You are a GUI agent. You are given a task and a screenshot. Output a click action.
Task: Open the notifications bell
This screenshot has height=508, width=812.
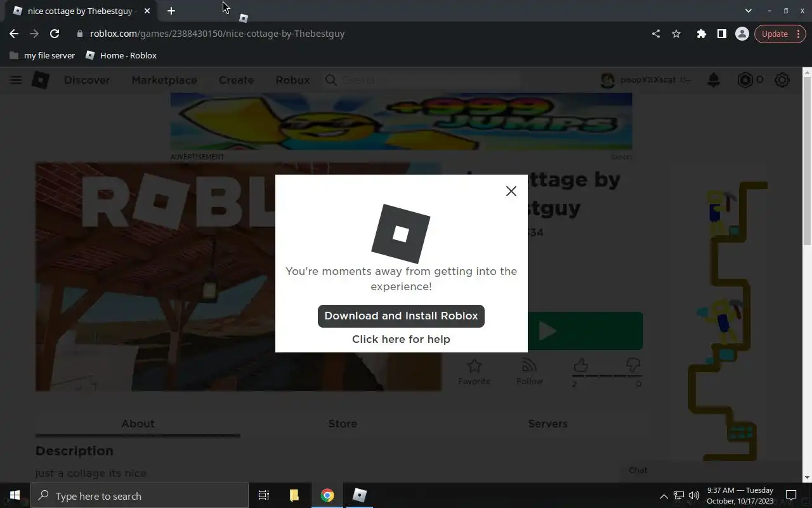point(714,80)
